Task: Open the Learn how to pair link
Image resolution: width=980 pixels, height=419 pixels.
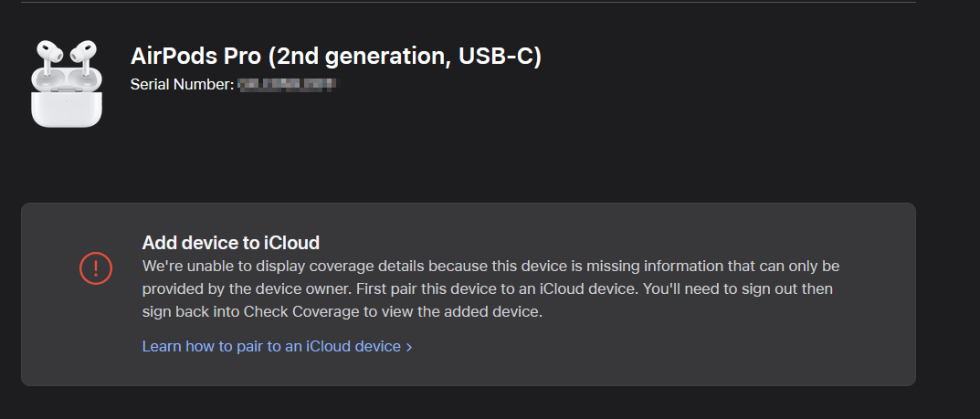Action: click(271, 346)
